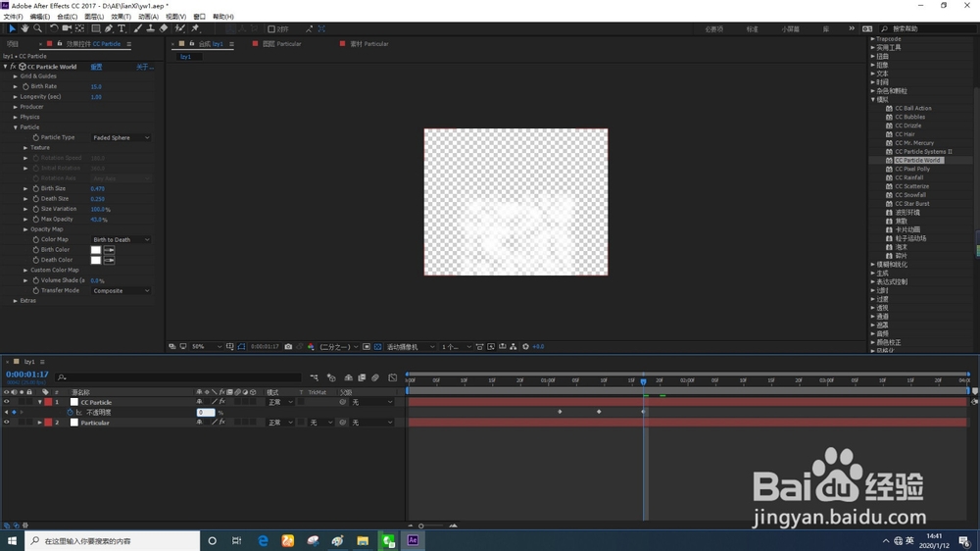Expand the Physics property group
The image size is (980, 551).
pyautogui.click(x=16, y=117)
